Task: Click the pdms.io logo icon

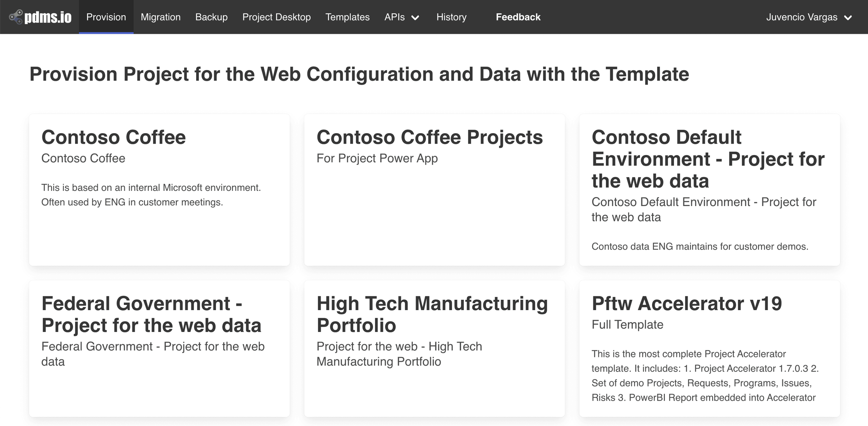Action: (x=16, y=17)
